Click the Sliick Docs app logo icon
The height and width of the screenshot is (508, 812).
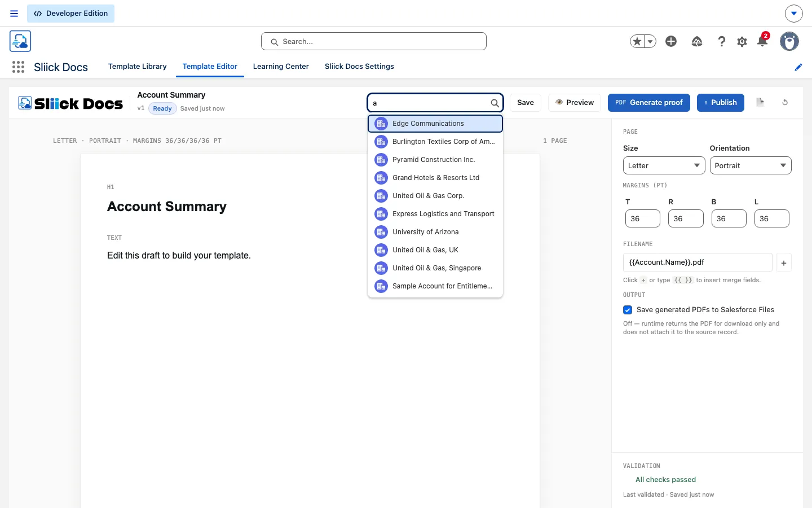20,41
